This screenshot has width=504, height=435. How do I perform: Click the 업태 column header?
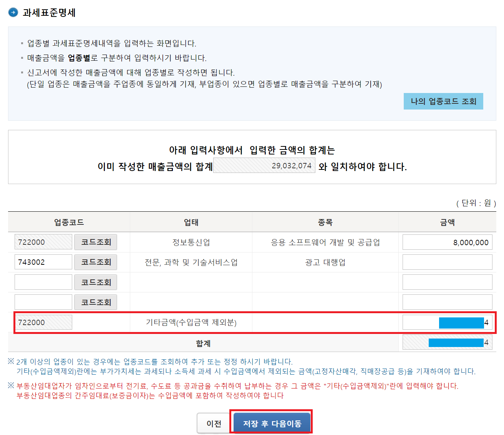[191, 222]
